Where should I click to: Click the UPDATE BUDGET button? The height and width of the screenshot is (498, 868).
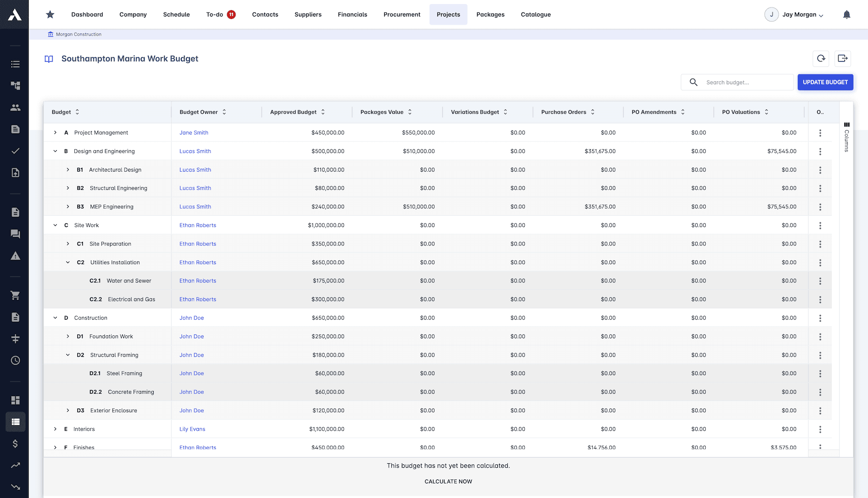point(825,82)
